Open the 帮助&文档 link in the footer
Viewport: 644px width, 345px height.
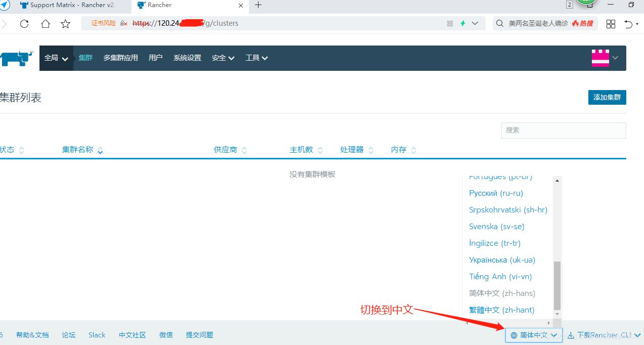click(32, 334)
